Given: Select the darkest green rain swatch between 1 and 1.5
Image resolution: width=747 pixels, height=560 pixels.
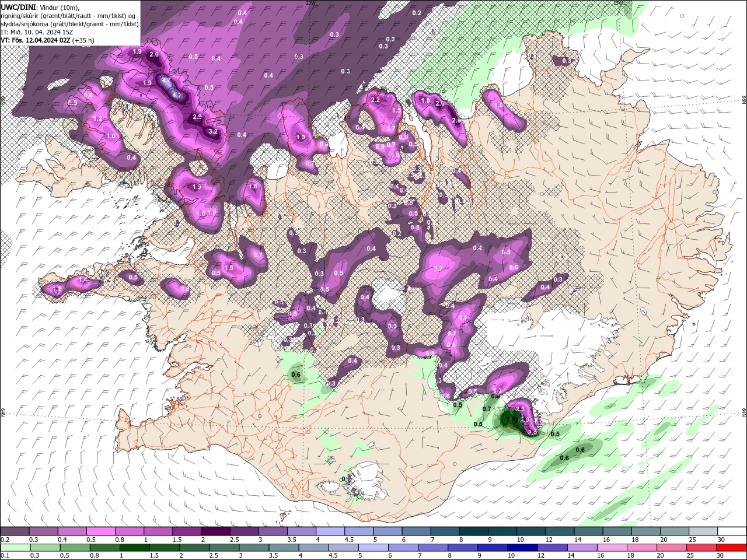Looking at the screenshot, I should [x=134, y=548].
